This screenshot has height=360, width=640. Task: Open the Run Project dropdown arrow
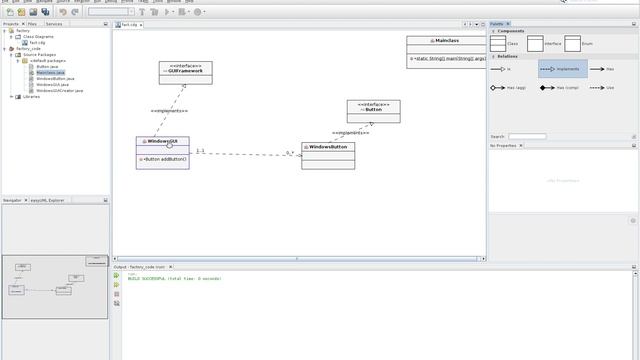coord(173,12)
